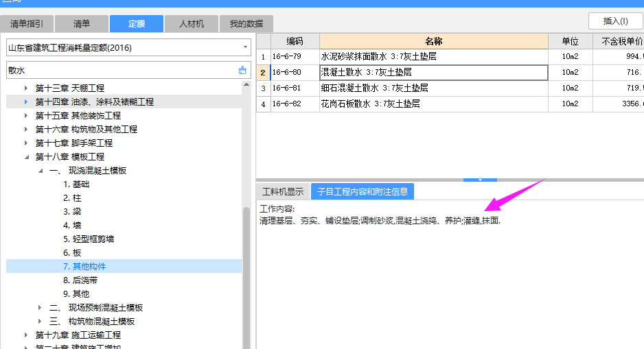Click the tree panel scroll-up arrow
This screenshot has width=644, height=349.
246,84
